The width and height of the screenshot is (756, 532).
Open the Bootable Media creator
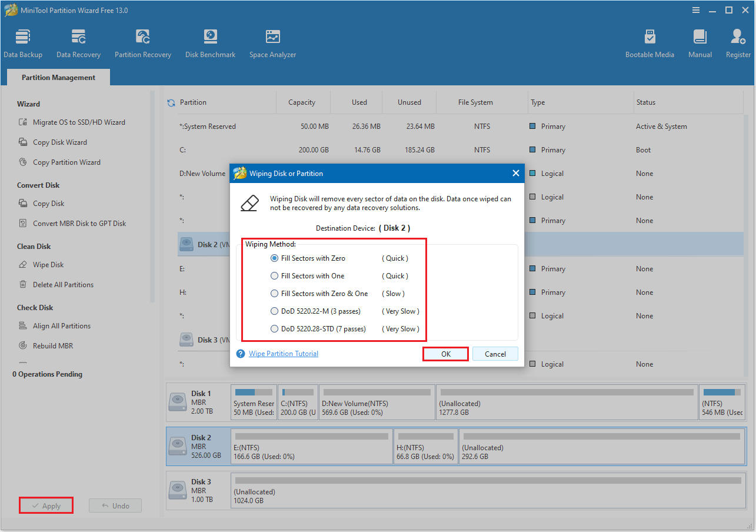click(650, 42)
